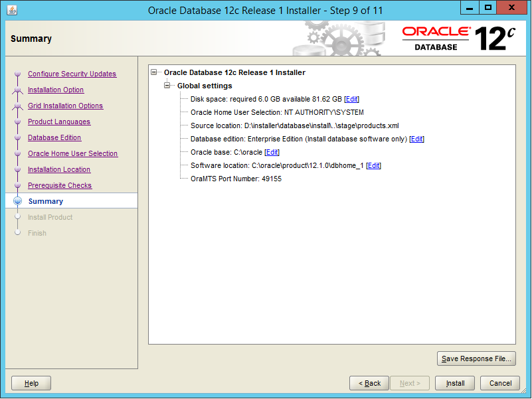
Task: Minimize the installer window
Action: [470, 7]
